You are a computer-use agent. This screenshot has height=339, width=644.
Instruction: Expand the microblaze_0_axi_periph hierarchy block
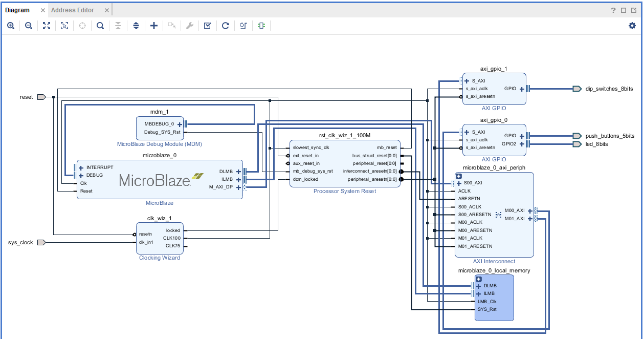[x=459, y=176]
